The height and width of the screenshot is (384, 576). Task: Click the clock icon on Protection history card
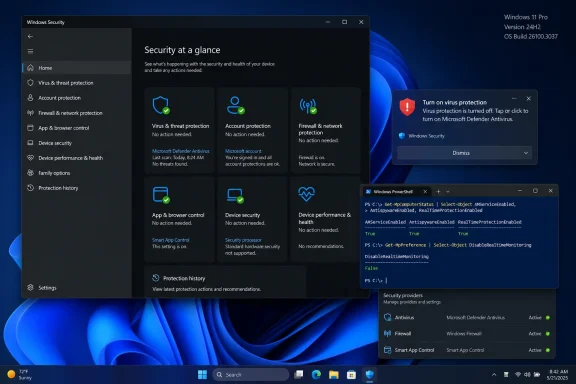pos(155,278)
